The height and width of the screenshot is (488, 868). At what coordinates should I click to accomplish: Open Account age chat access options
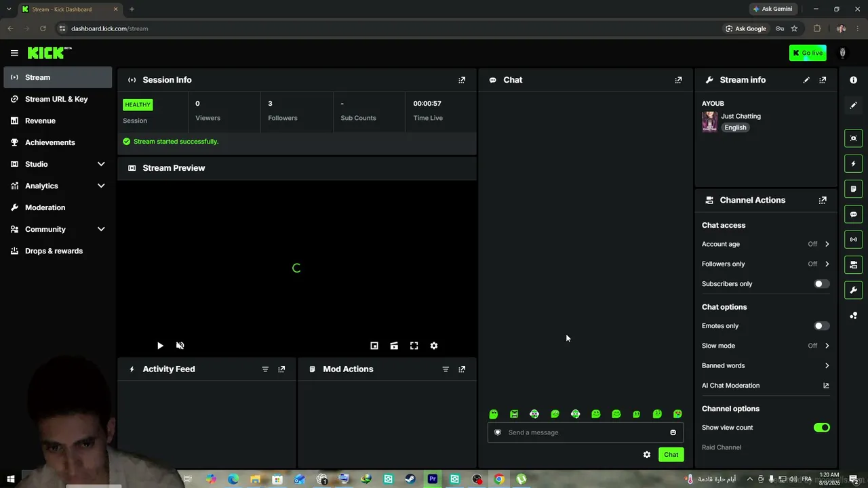pyautogui.click(x=766, y=244)
